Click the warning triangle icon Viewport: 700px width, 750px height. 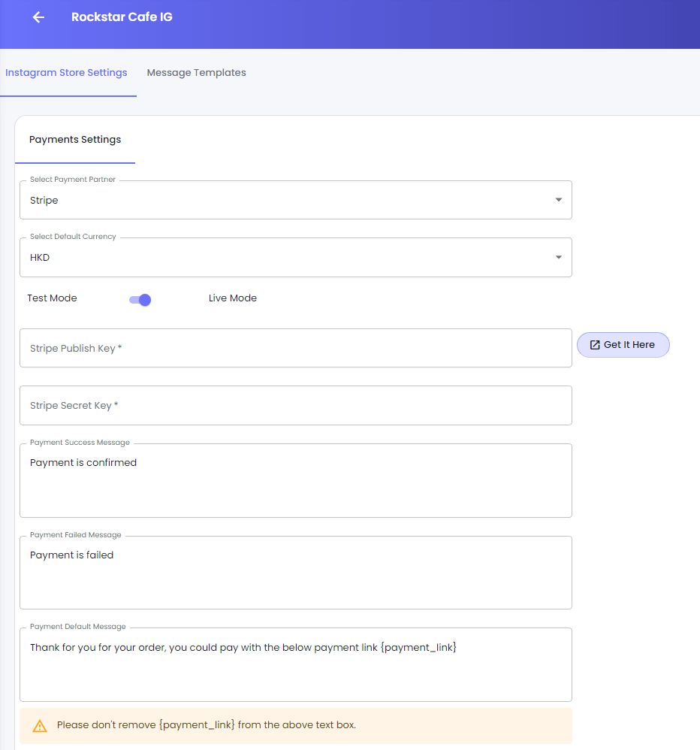40,726
